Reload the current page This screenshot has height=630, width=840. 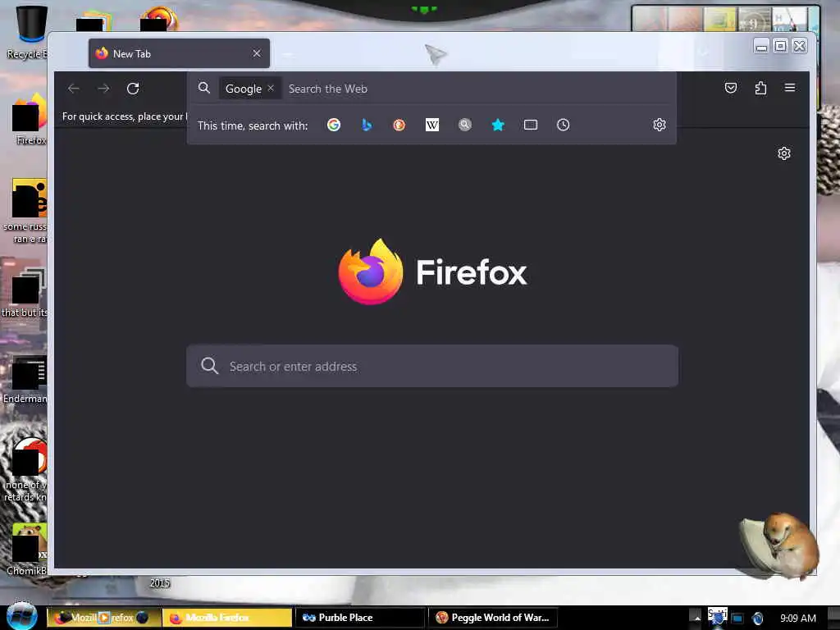(133, 89)
